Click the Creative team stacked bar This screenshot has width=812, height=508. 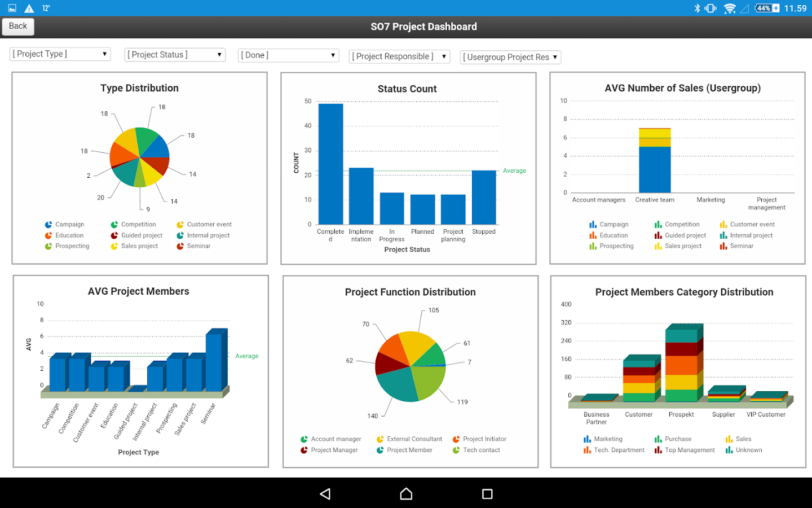click(655, 160)
